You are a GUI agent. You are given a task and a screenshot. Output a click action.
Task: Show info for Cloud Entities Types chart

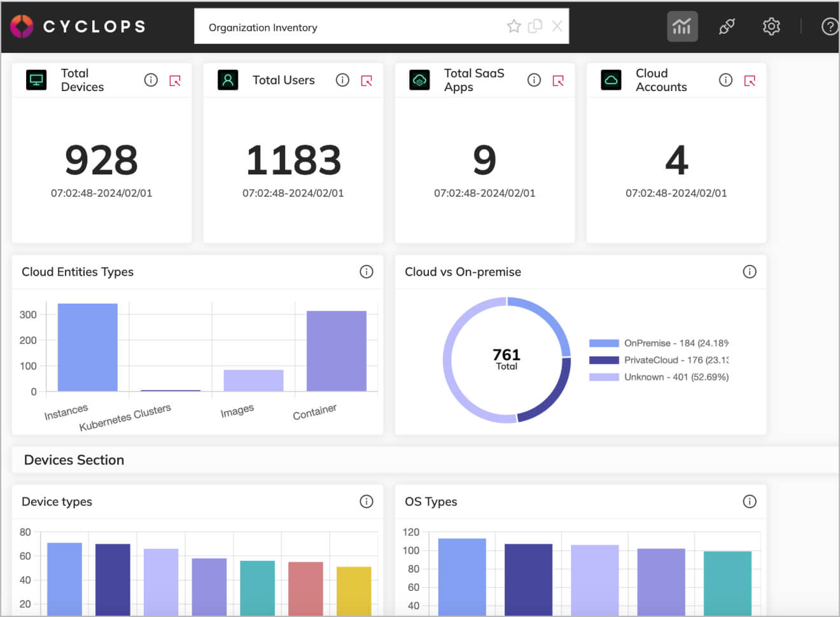(x=367, y=271)
